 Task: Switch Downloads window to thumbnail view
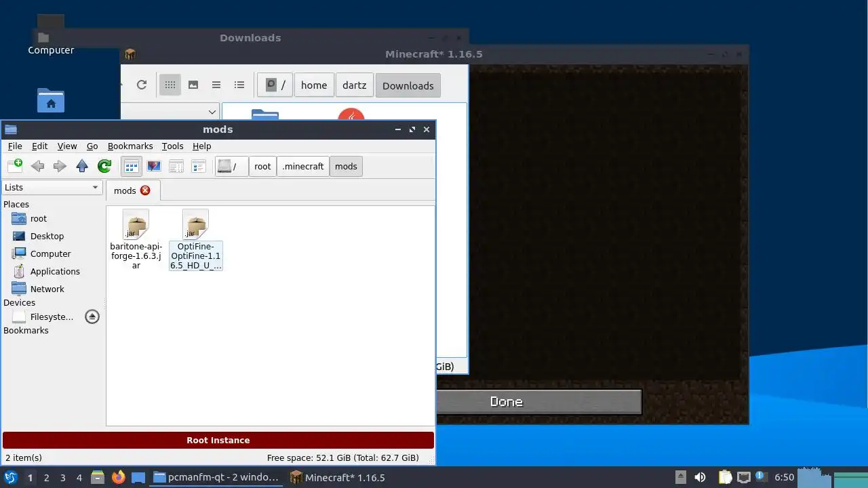coord(193,85)
